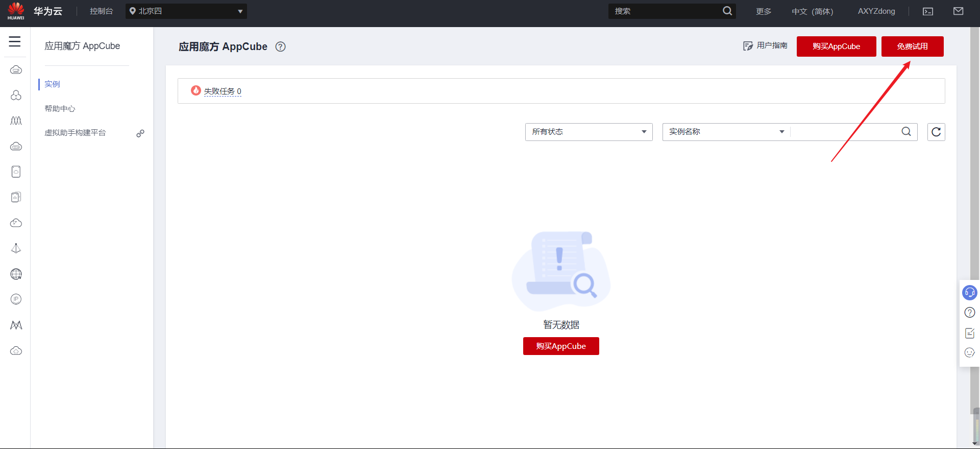980x449 pixels.
Task: Click the 华为云 brand text
Action: click(x=48, y=11)
